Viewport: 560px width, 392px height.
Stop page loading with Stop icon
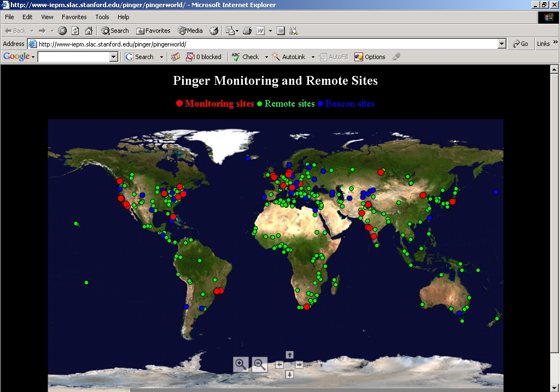tap(62, 31)
